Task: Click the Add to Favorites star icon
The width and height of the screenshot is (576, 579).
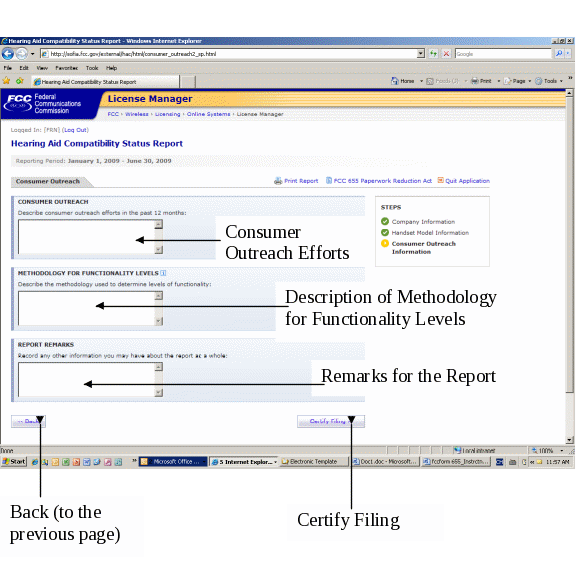Action: [x=20, y=81]
